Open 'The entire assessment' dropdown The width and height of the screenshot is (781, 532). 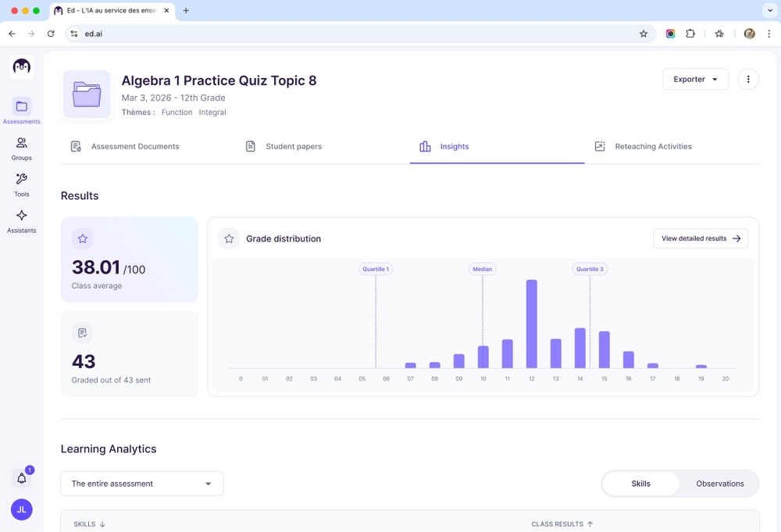click(142, 484)
